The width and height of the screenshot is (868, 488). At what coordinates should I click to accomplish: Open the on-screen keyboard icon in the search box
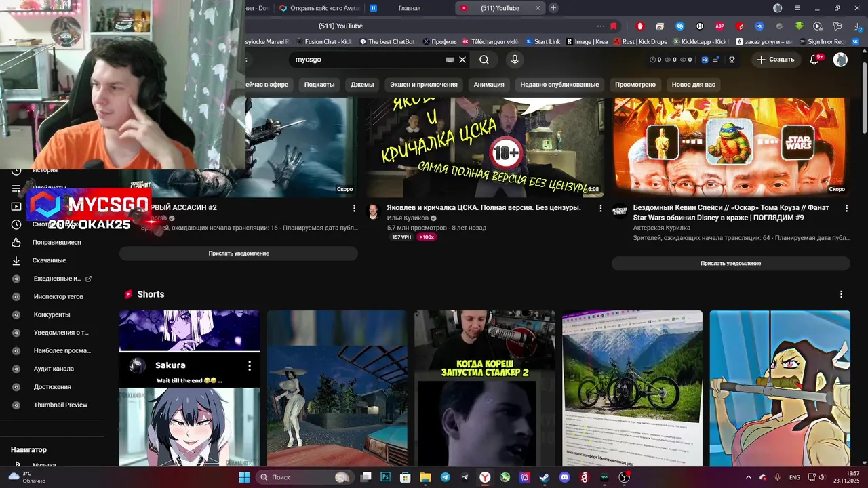tap(450, 60)
